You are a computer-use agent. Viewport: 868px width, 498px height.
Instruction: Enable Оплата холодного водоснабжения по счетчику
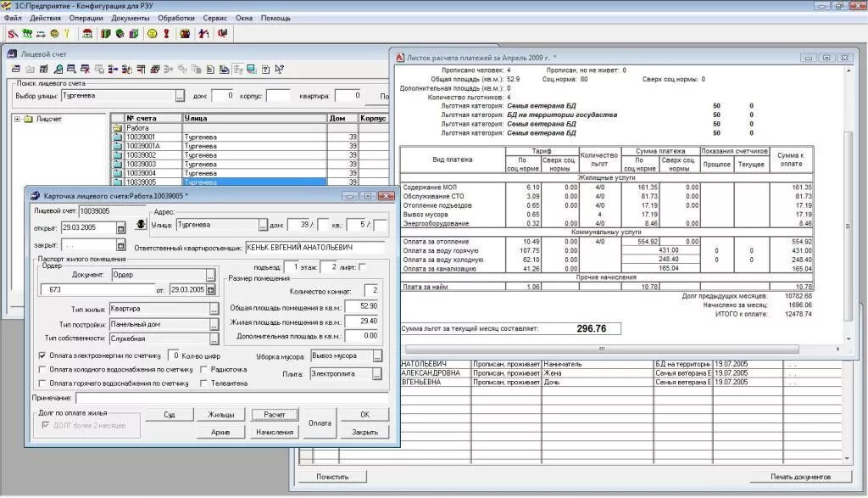click(x=42, y=369)
